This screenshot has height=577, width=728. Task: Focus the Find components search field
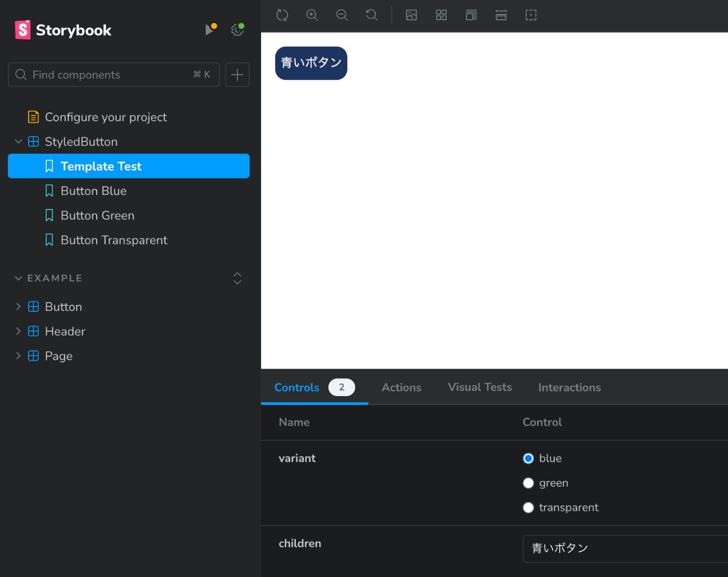[x=114, y=75]
